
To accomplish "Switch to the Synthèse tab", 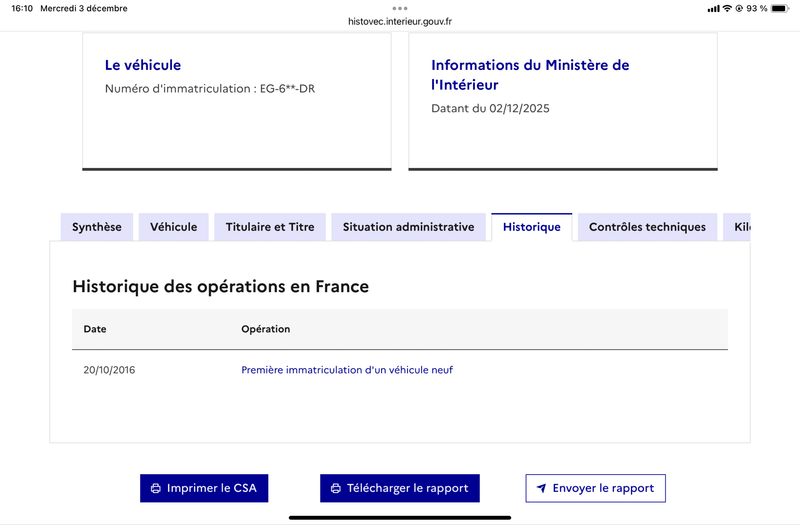I will [96, 227].
